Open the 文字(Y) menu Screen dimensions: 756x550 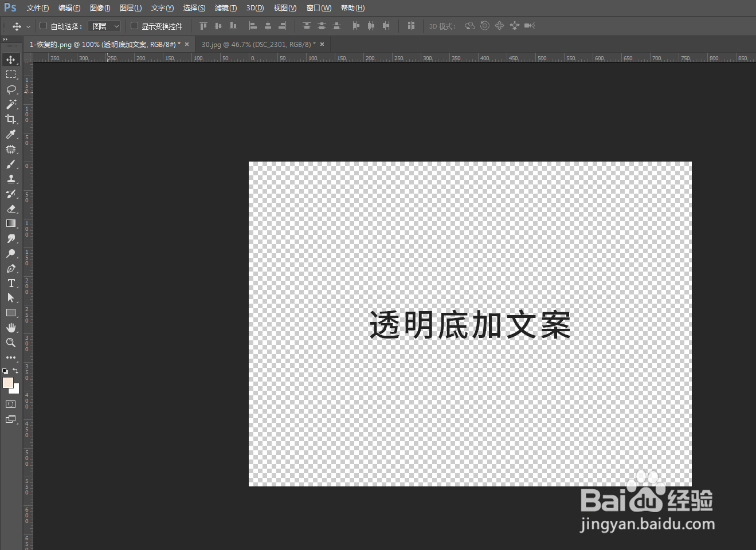pos(162,8)
